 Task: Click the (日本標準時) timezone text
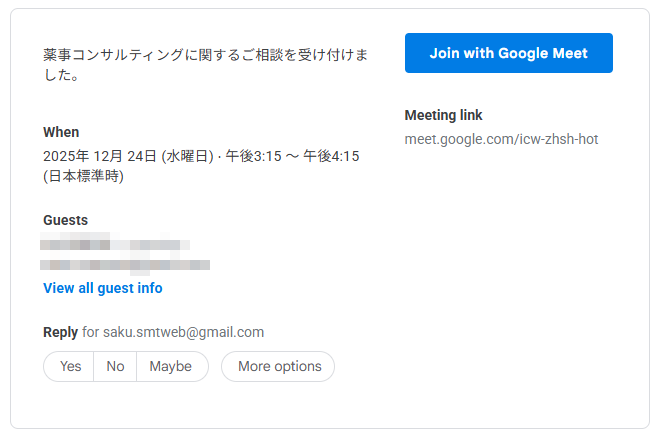point(83,176)
